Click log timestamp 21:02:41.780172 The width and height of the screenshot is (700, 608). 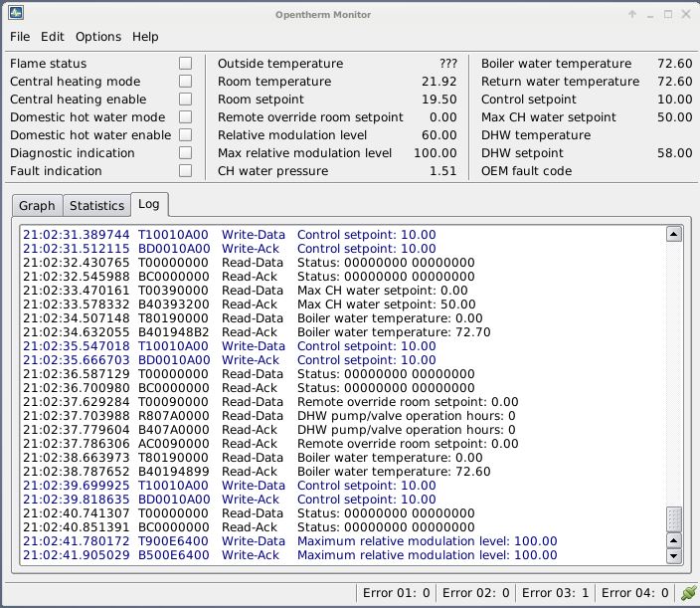click(x=77, y=541)
